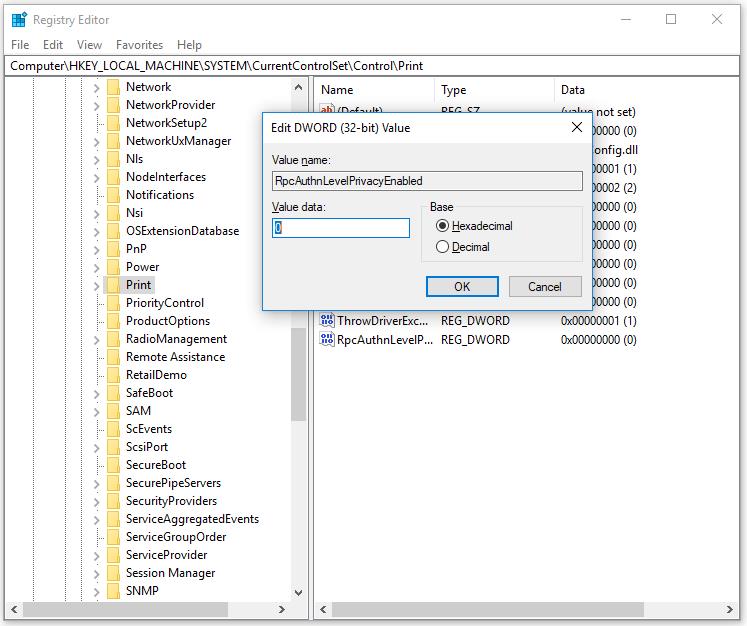This screenshot has width=747, height=626.
Task: Select the SecurityProviders key in tree
Action: pyautogui.click(x=171, y=501)
